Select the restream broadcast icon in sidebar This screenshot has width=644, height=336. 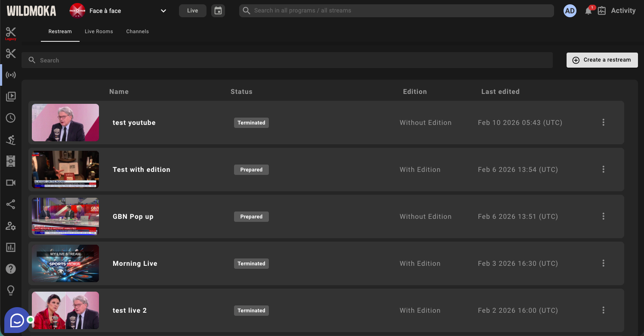coord(11,75)
